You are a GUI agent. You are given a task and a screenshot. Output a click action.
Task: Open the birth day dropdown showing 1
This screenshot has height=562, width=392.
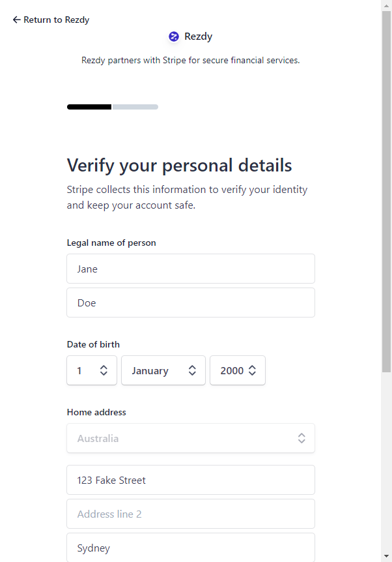[92, 370]
